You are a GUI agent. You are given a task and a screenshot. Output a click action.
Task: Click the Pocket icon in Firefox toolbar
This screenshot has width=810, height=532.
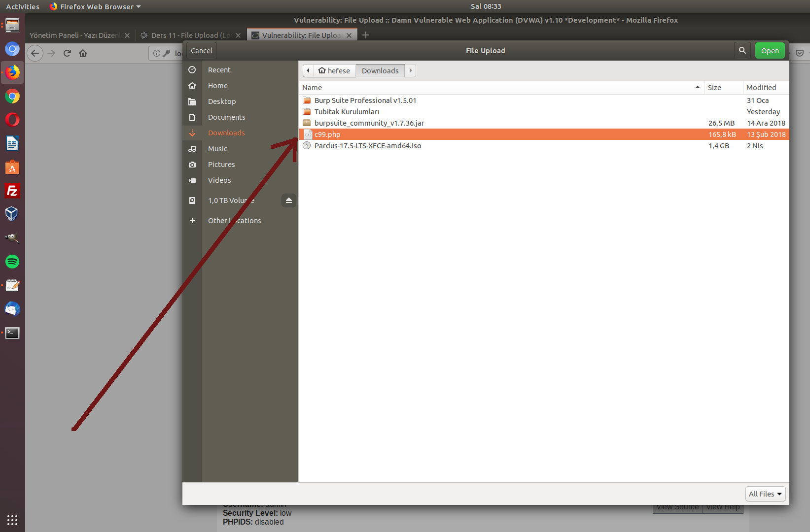(800, 53)
